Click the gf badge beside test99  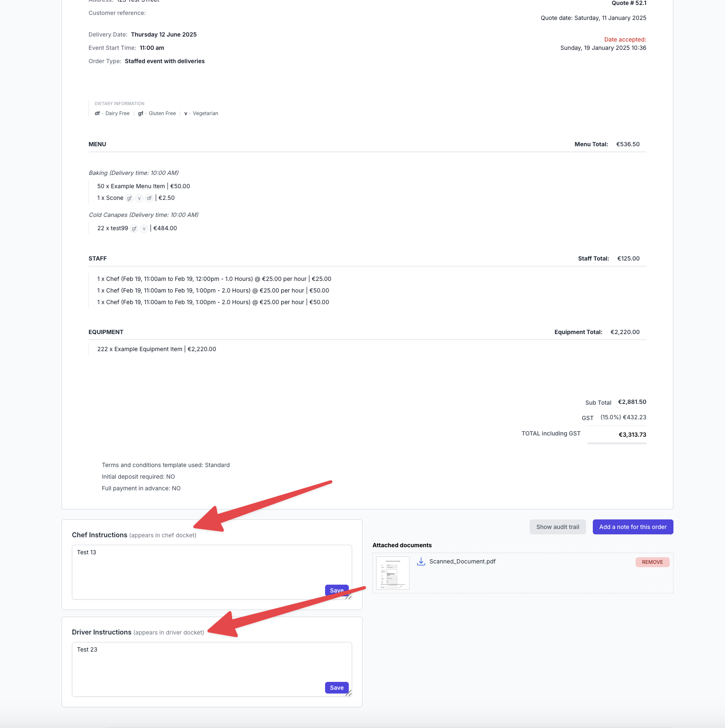click(133, 228)
